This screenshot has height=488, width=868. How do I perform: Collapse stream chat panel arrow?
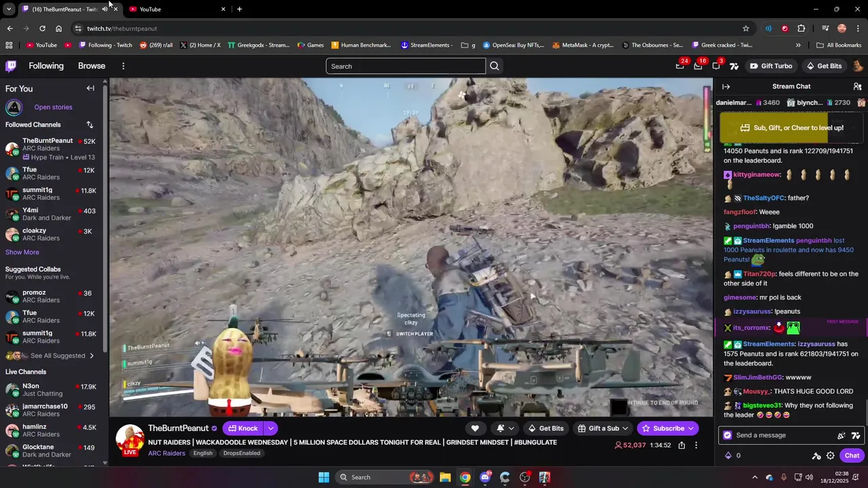726,87
